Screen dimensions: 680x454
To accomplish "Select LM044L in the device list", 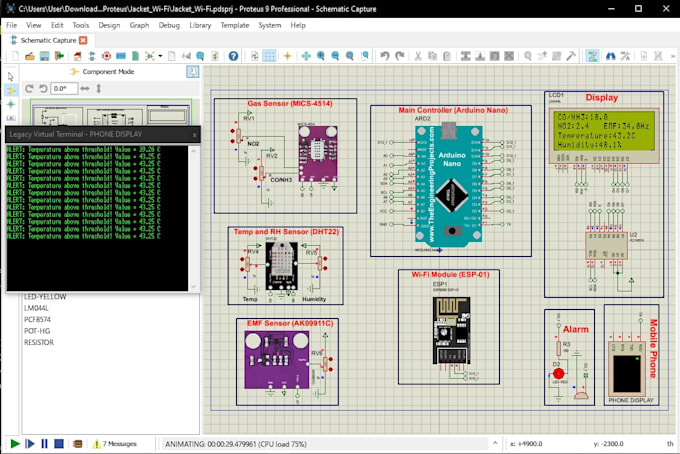I will (36, 308).
